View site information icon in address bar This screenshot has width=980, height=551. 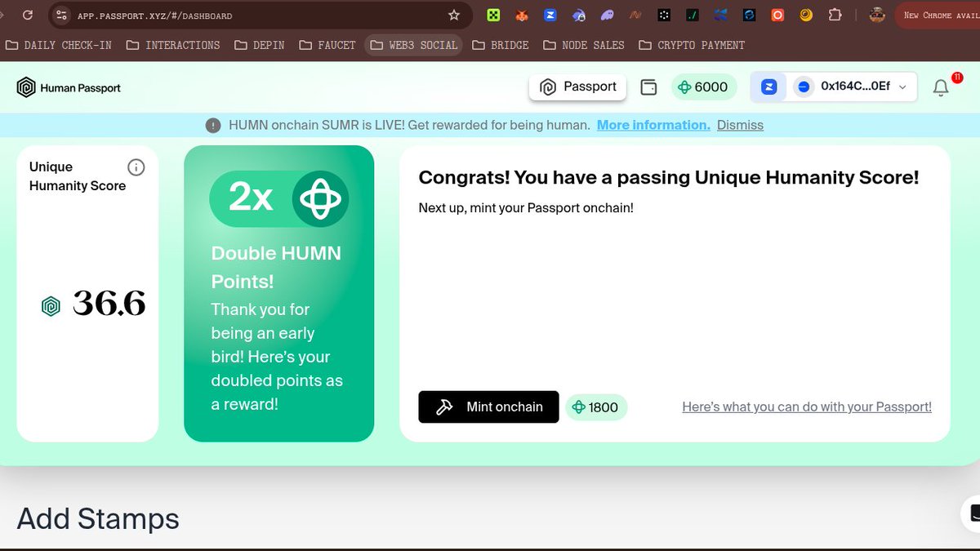point(61,15)
